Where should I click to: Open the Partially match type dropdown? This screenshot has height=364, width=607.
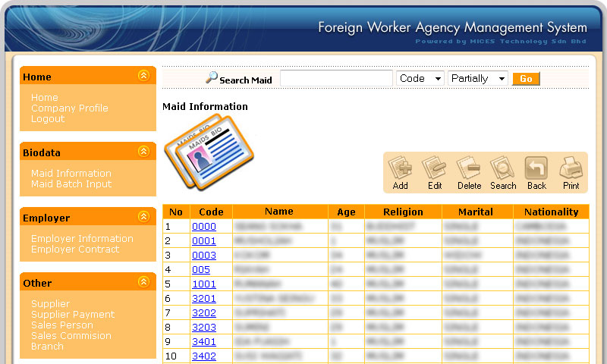pos(478,78)
